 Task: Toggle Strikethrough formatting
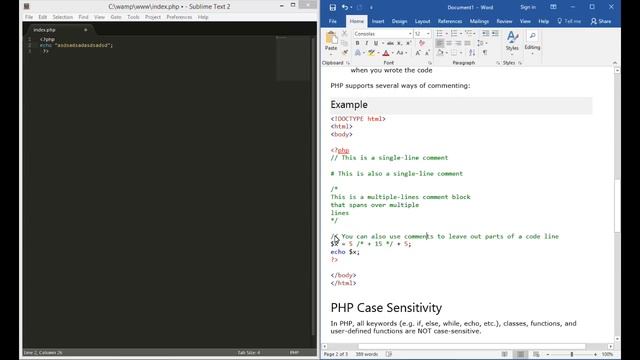point(390,43)
